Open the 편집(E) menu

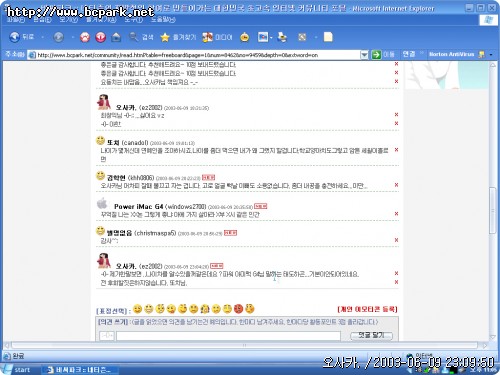click(x=42, y=20)
